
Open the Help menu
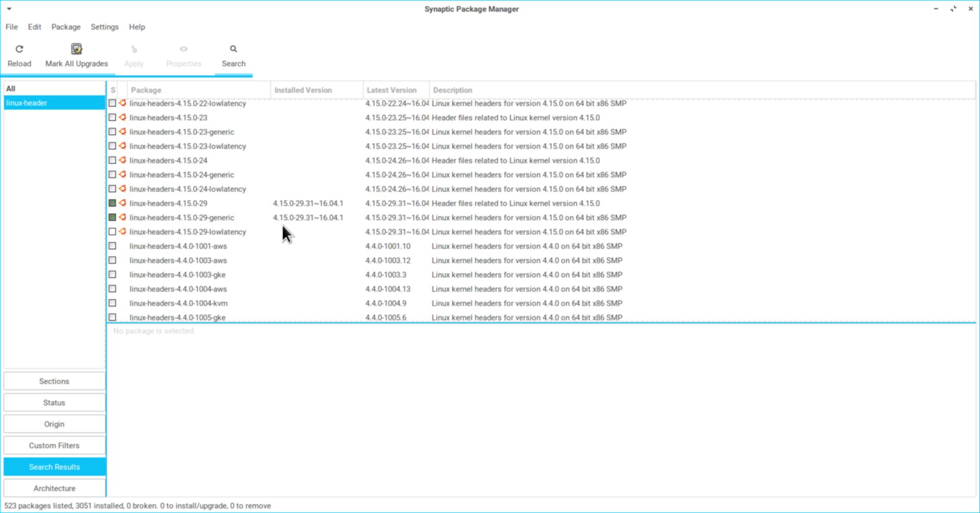[137, 27]
